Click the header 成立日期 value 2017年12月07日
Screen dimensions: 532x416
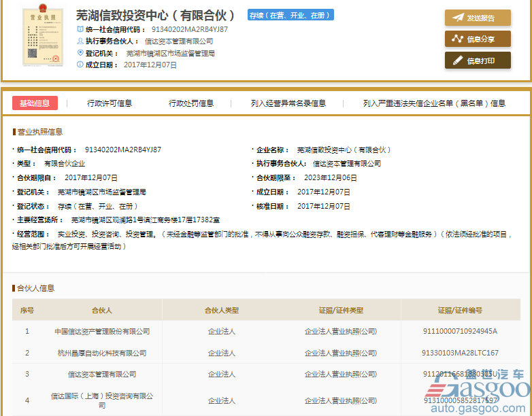click(x=150, y=65)
